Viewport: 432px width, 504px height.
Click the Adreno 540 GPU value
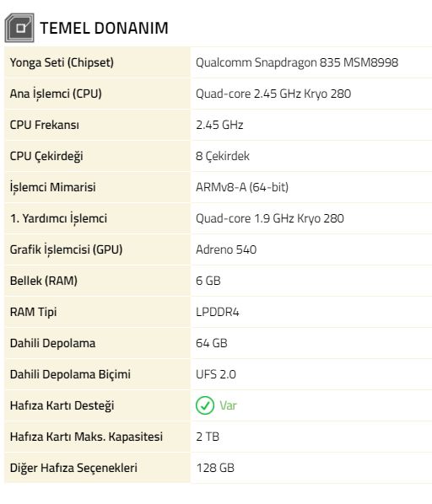(226, 249)
